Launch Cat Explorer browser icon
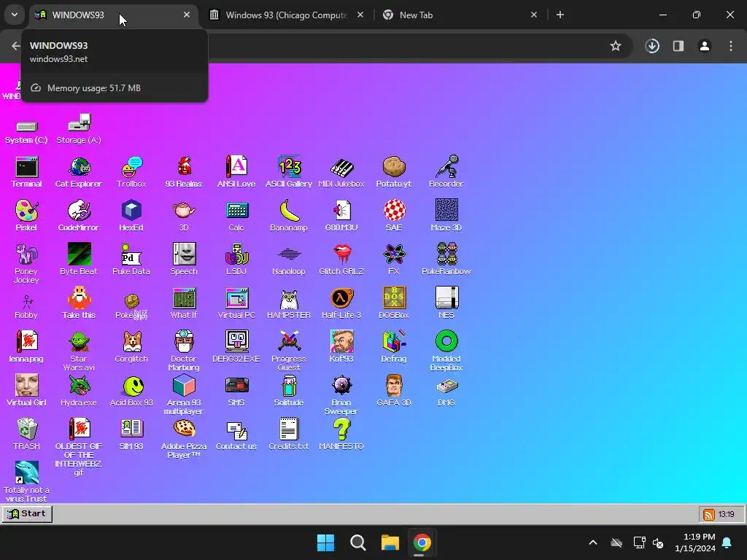Image resolution: width=747 pixels, height=560 pixels. (x=79, y=172)
